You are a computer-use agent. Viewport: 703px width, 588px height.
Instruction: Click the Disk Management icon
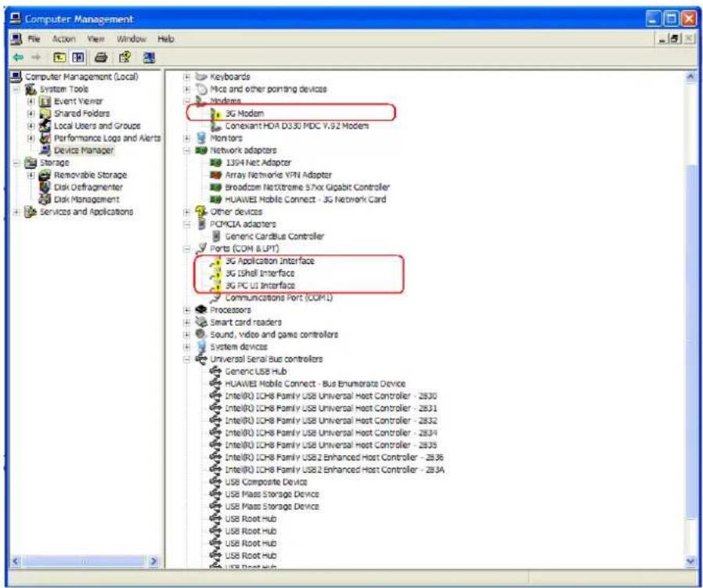[45, 199]
